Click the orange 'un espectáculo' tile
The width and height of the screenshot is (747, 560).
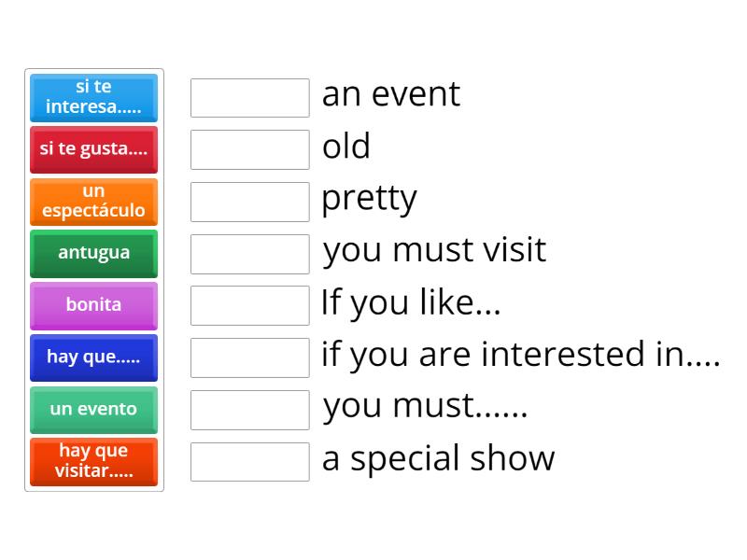[93, 202]
